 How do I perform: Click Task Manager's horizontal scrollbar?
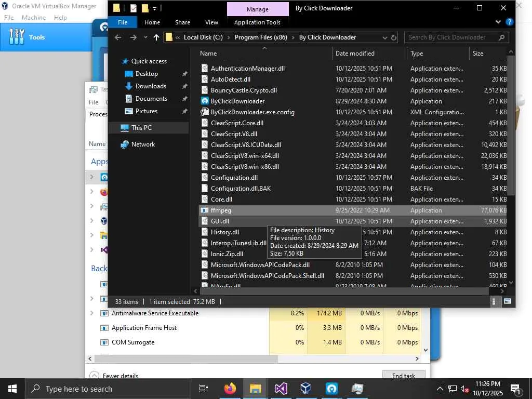186,358
